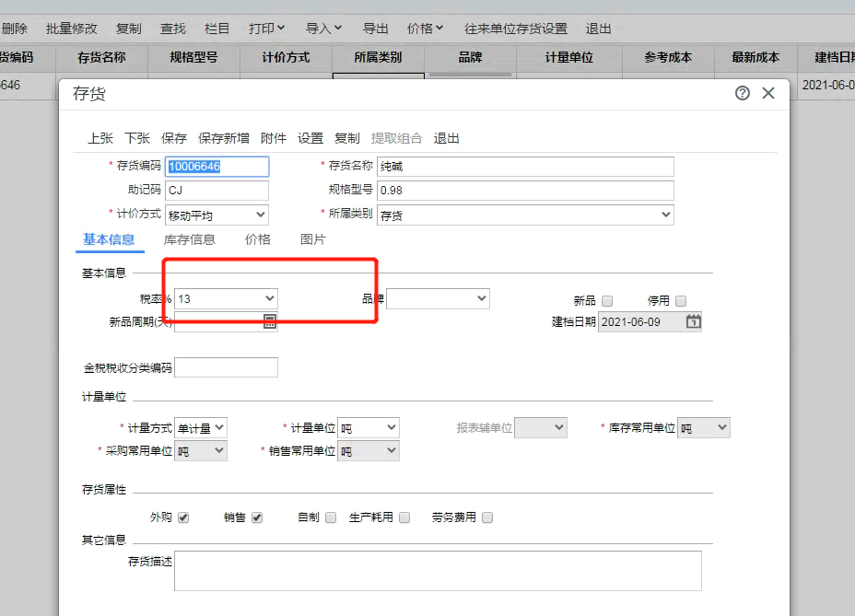Open the 计量方式 dropdown
Screen dimensions: 855x616
click(x=201, y=428)
